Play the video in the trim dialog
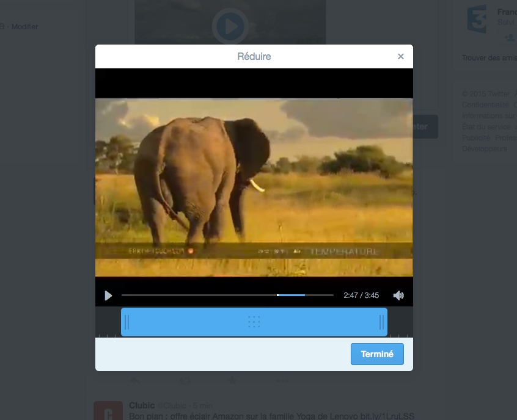Viewport: 517px width, 420px height. point(108,295)
